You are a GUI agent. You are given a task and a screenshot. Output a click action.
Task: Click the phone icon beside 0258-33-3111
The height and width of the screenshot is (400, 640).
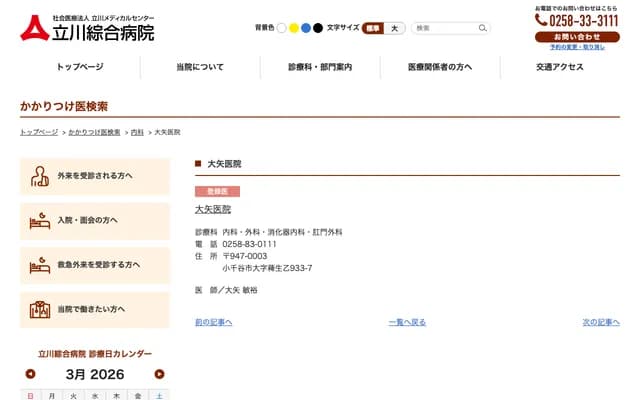click(541, 20)
